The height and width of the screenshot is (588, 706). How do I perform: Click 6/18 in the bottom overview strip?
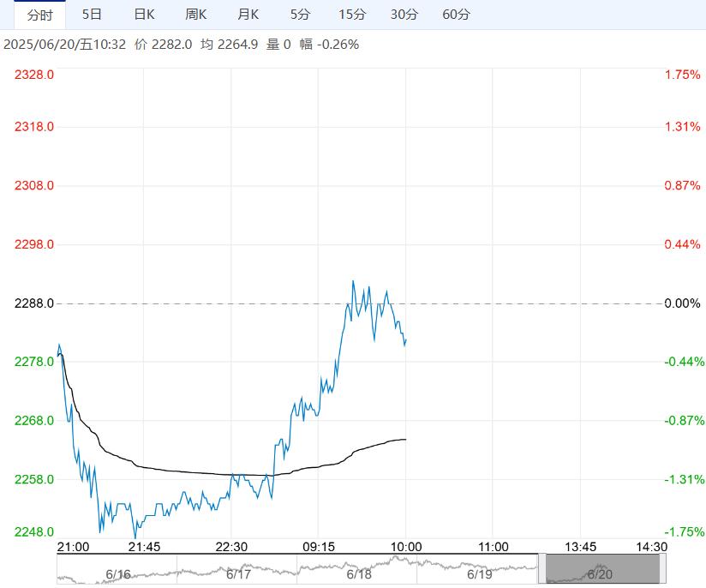358,573
